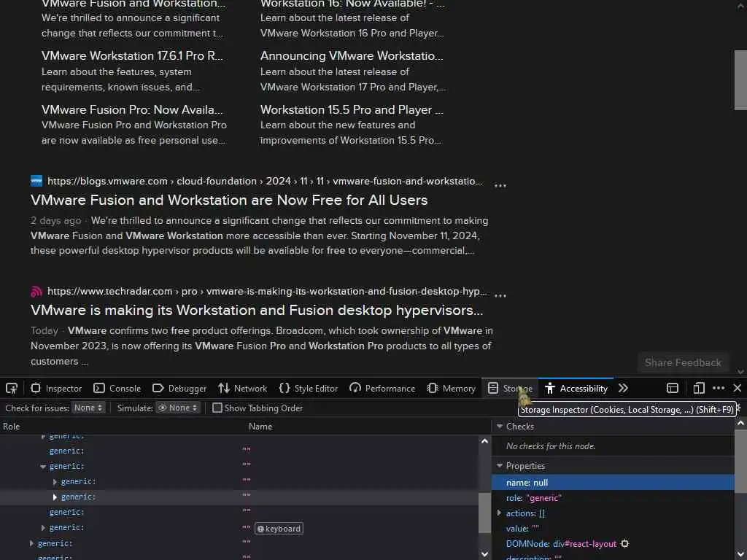Open the Storage tab
The width and height of the screenshot is (747, 560).
pos(510,388)
